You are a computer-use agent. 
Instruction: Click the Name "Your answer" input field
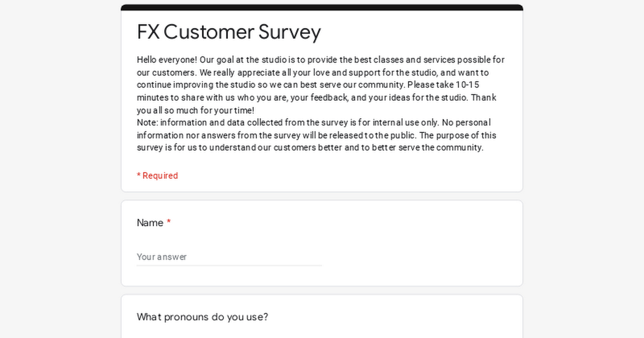[229, 257]
